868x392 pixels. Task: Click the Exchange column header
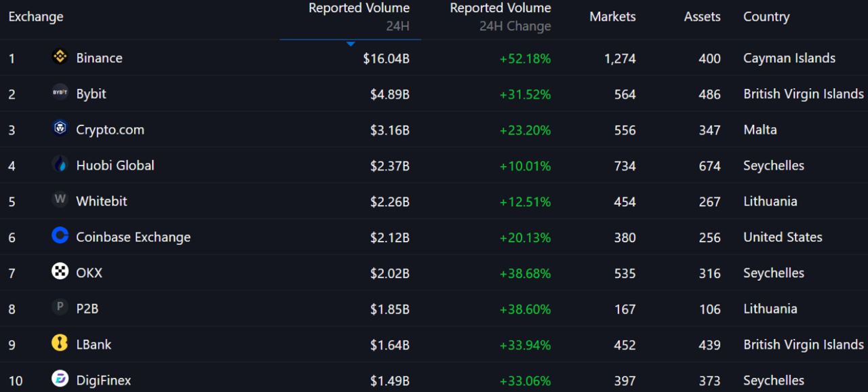36,17
